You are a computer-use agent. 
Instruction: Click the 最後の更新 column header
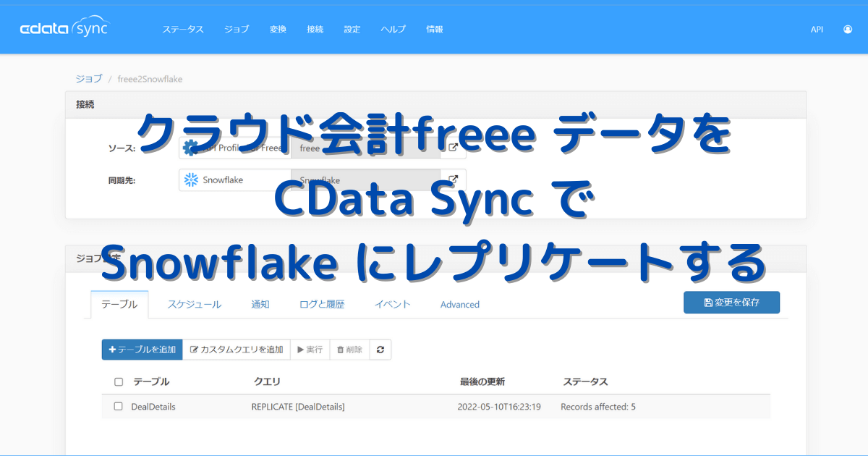tap(482, 381)
